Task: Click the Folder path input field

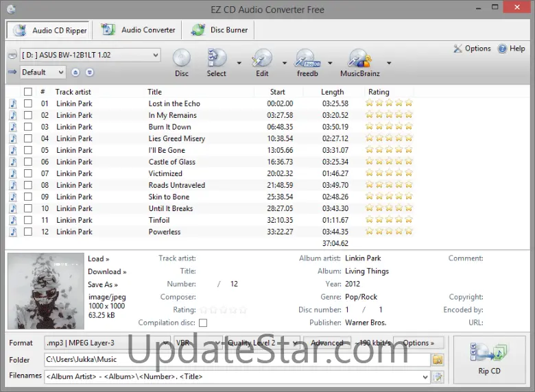Action: [x=237, y=359]
